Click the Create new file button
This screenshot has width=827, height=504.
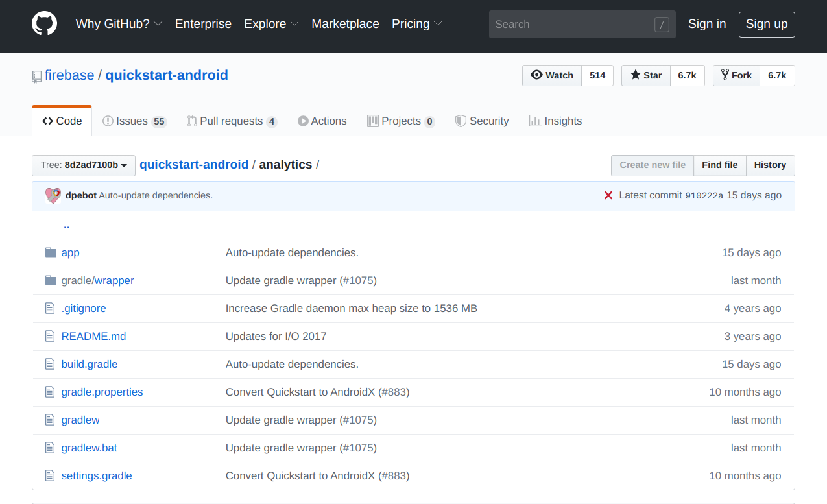[x=653, y=165]
